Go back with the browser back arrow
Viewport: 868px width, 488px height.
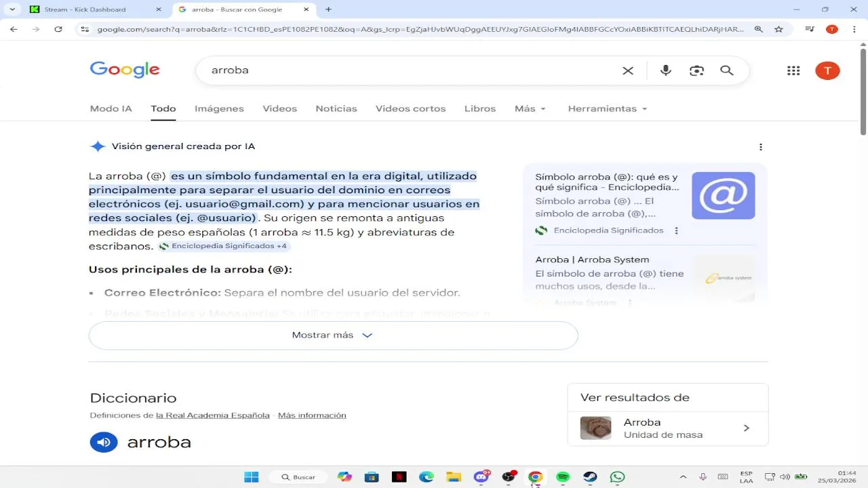click(14, 29)
